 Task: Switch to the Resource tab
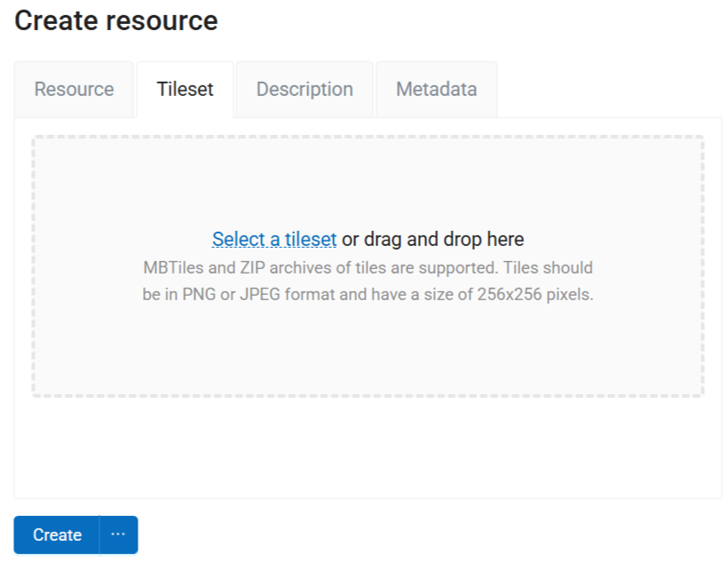(x=74, y=90)
